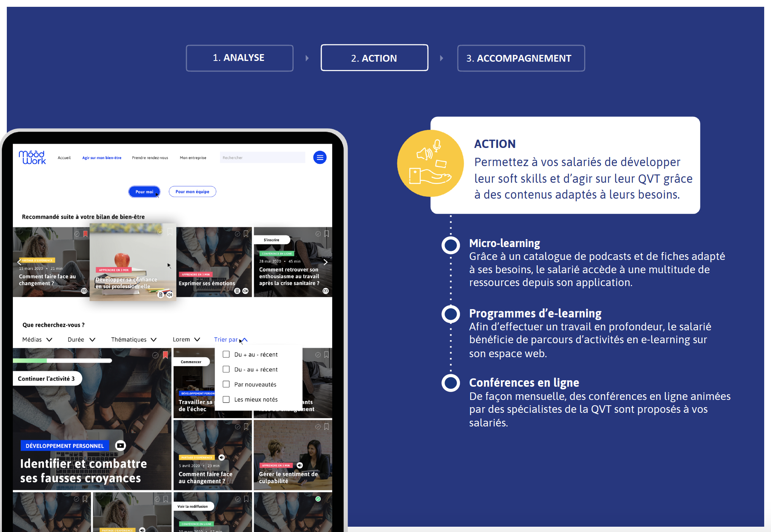
Task: Click the red bookmark on the first recommended card
Action: click(85, 234)
